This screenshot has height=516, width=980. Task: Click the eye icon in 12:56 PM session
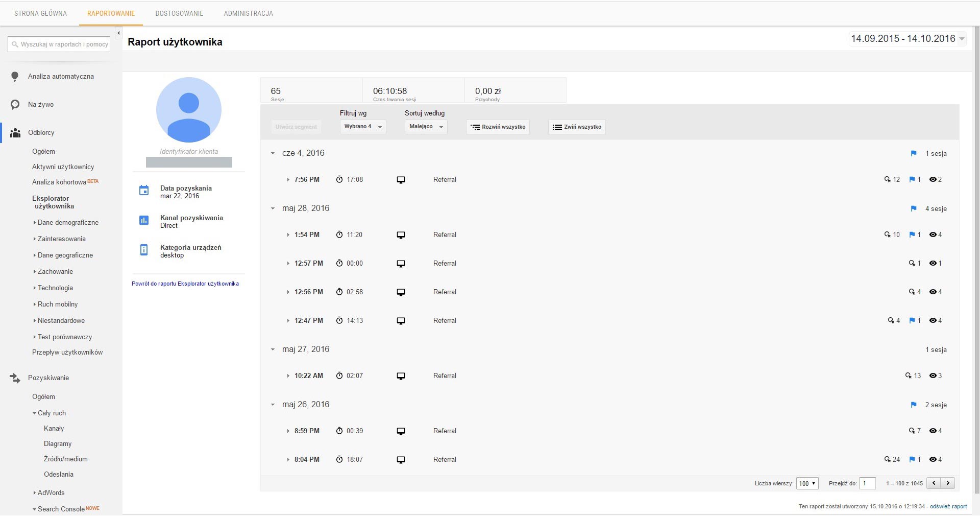click(x=933, y=292)
